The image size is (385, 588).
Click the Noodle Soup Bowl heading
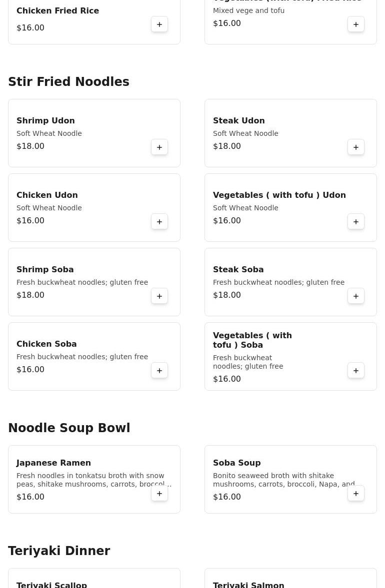(x=69, y=428)
